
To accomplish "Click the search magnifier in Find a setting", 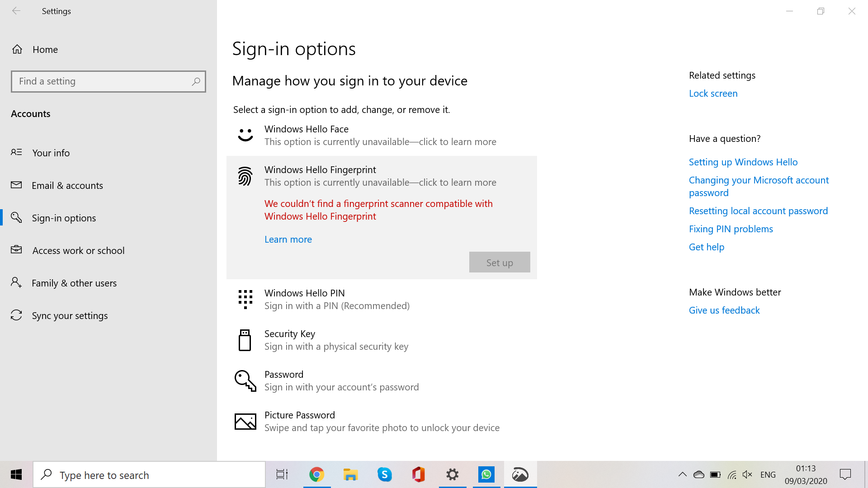I will click(x=196, y=81).
